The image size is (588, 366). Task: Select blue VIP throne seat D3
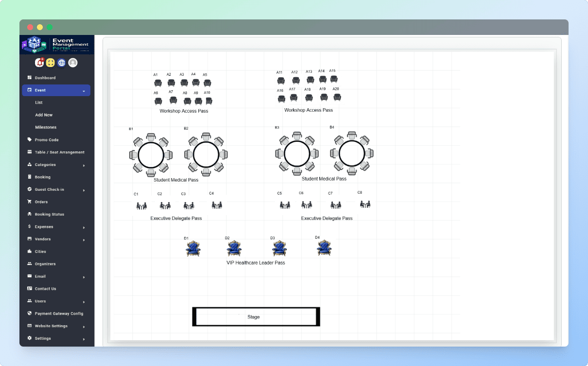click(x=279, y=249)
